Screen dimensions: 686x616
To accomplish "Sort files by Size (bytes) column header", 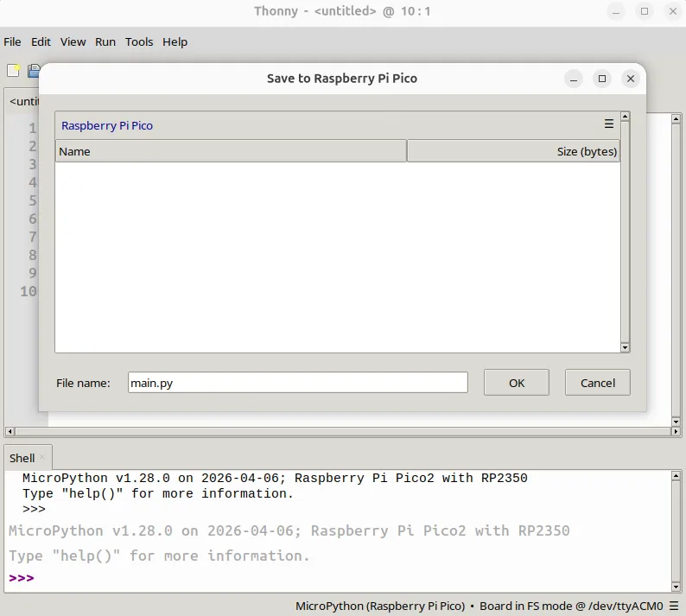I will [x=513, y=151].
